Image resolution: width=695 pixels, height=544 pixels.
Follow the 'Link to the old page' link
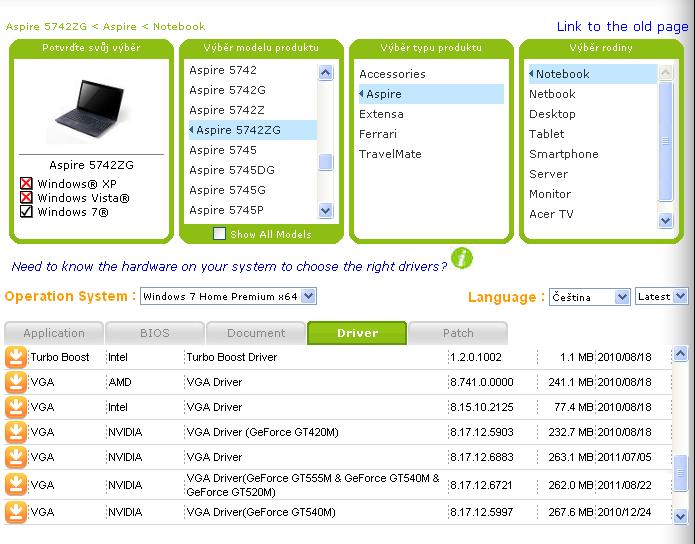pyautogui.click(x=622, y=27)
